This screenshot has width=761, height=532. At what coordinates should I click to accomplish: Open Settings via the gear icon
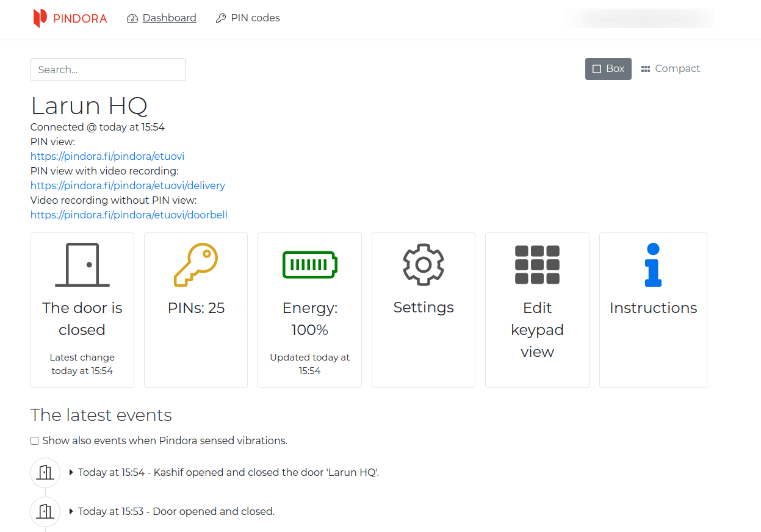[x=423, y=264]
